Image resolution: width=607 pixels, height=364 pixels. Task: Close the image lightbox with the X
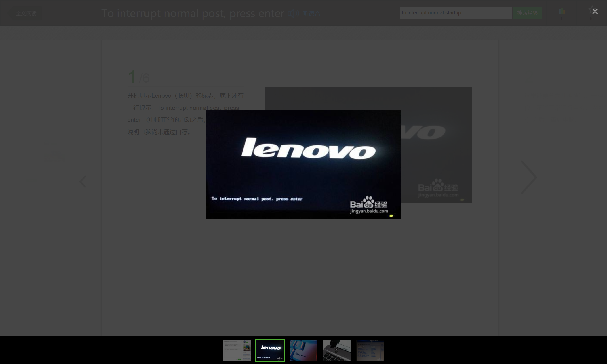tap(595, 12)
